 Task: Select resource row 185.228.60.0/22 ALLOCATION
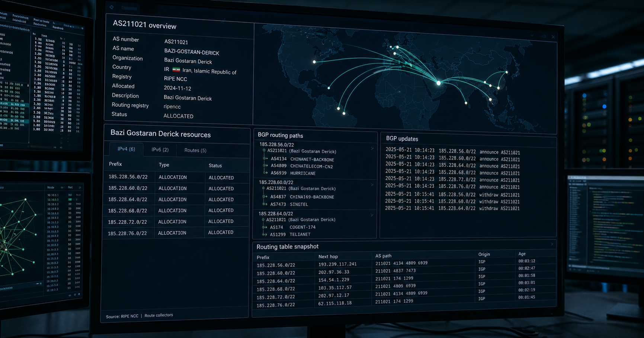(175, 189)
